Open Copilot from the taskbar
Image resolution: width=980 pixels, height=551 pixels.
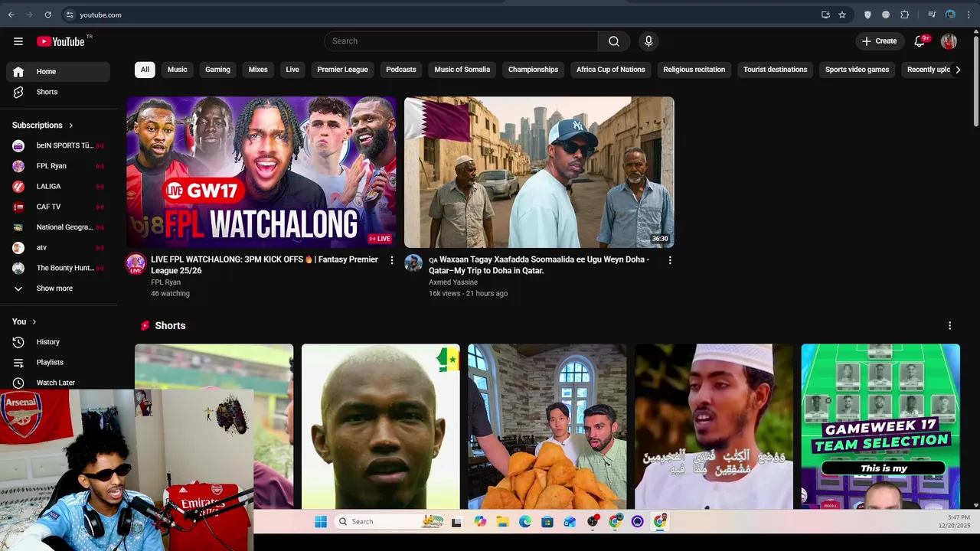(480, 522)
